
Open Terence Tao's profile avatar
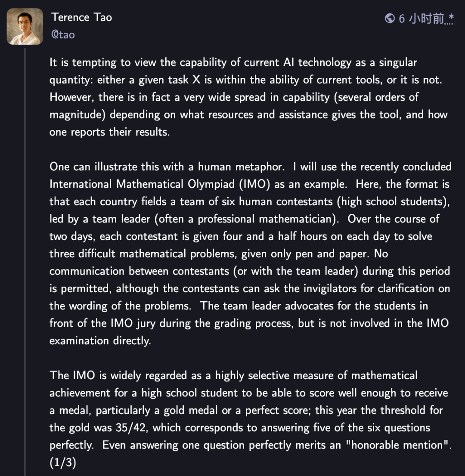(x=25, y=26)
